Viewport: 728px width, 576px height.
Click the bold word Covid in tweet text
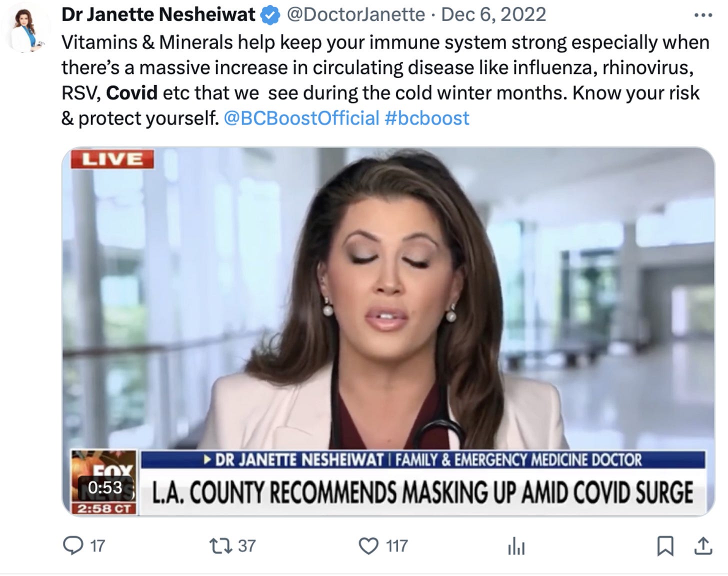click(131, 92)
